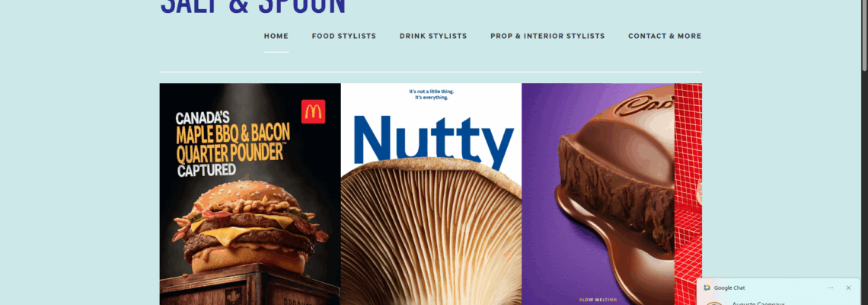
Task: Click the Google Chat notification title text
Action: click(729, 287)
